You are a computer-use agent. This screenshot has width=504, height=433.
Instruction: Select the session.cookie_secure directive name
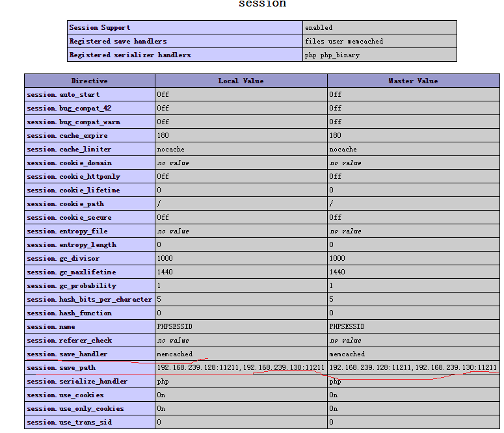[x=70, y=218]
